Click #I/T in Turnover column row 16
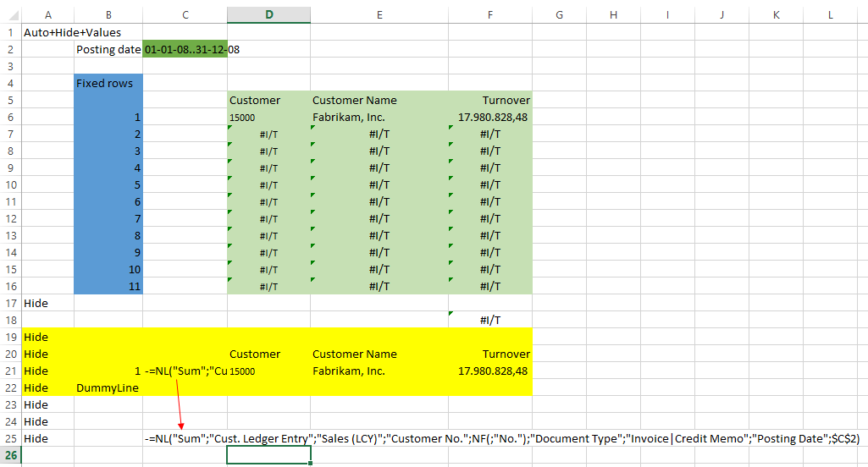868x467 pixels. [x=490, y=286]
